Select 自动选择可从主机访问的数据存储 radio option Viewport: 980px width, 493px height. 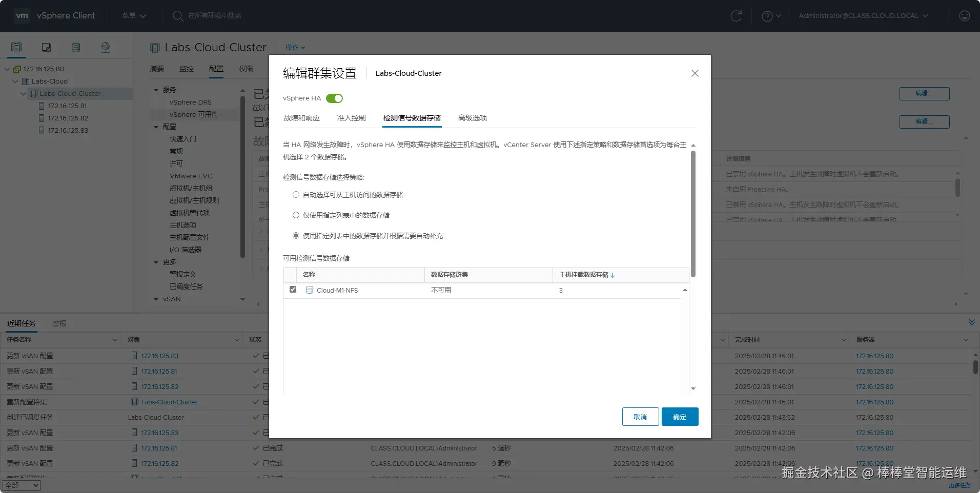point(296,195)
